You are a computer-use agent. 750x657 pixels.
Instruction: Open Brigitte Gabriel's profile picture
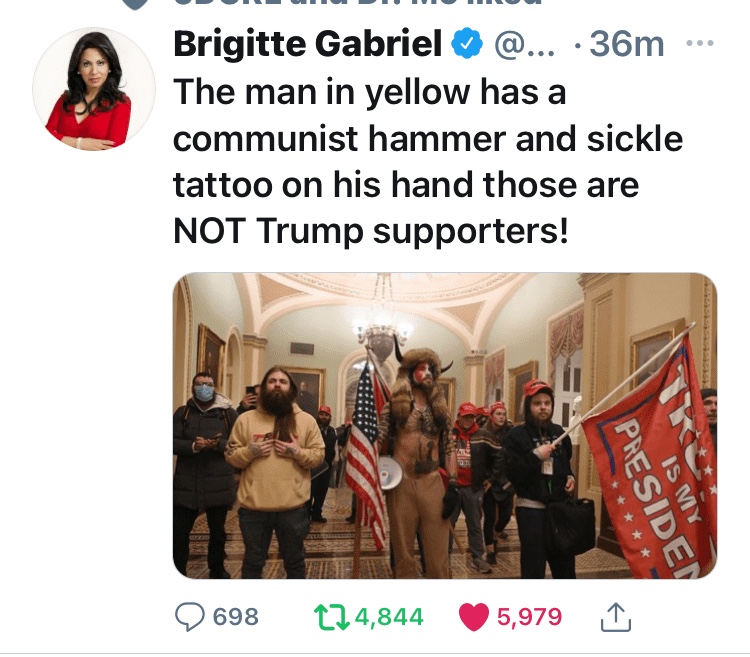[94, 89]
